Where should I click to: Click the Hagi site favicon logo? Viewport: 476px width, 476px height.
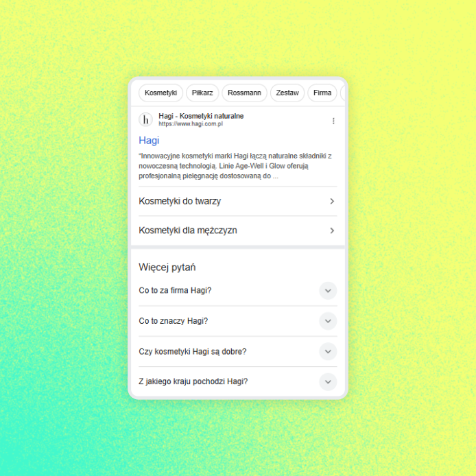145,119
